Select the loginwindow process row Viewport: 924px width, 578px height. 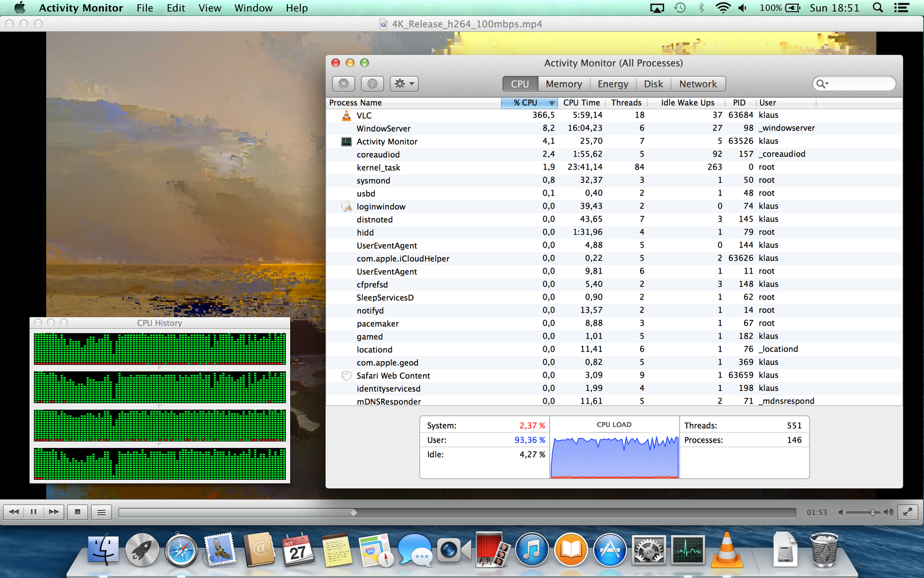[614, 206]
